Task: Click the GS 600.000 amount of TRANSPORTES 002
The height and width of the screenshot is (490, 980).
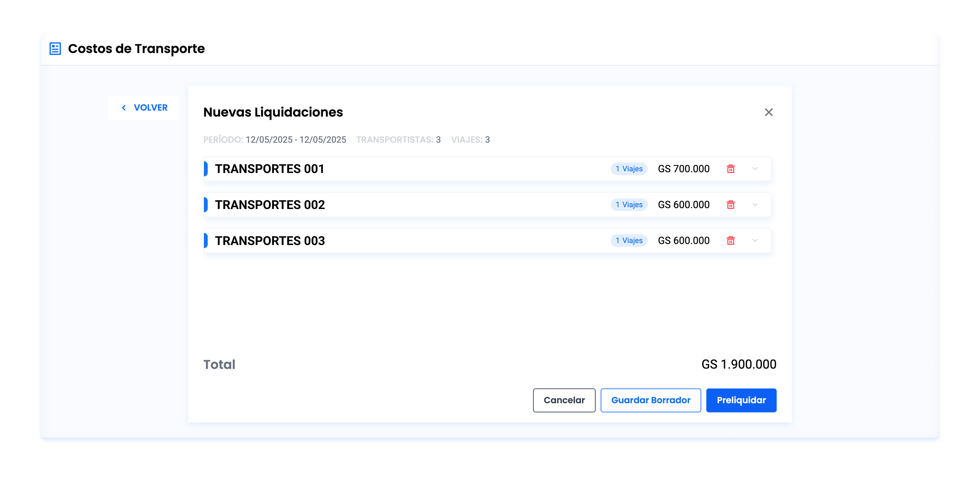Action: 684,205
